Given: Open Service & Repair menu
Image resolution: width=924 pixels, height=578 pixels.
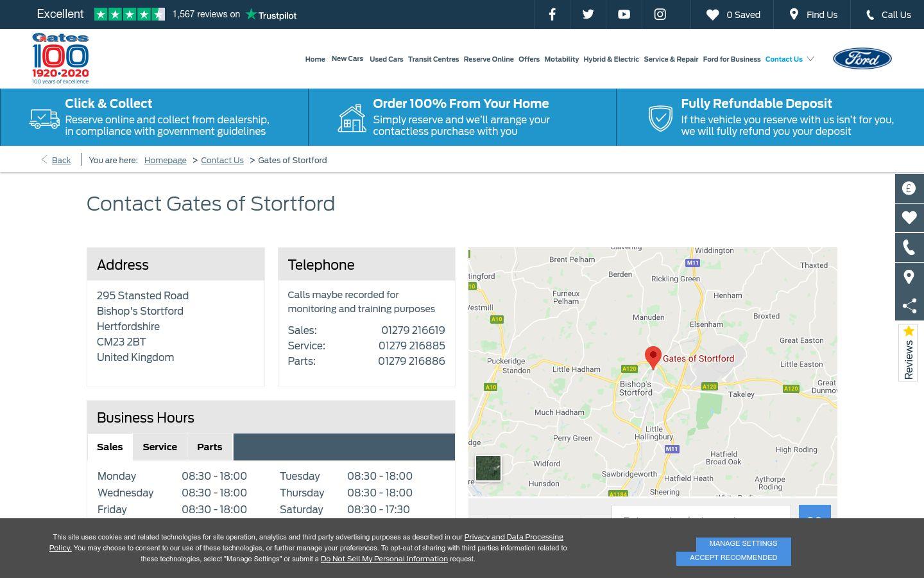Looking at the screenshot, I should click(671, 59).
